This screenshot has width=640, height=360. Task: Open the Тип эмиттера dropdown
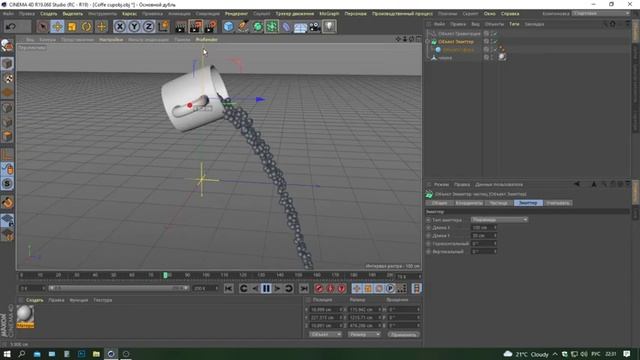[499, 220]
